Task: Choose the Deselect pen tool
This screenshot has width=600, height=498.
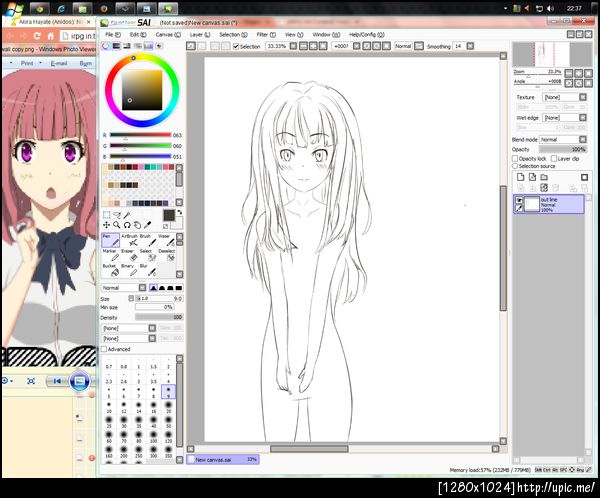Action: pyautogui.click(x=166, y=255)
